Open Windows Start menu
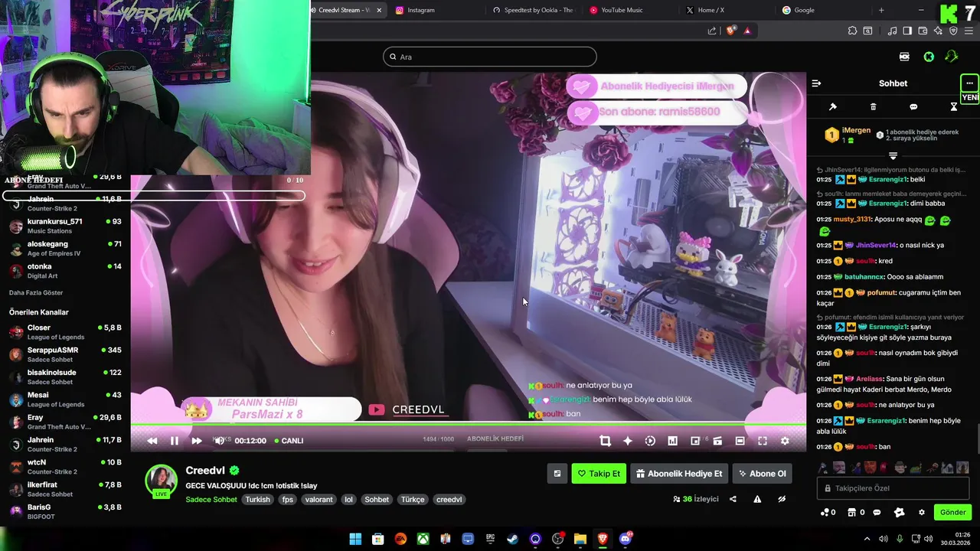980x551 pixels. (355, 539)
